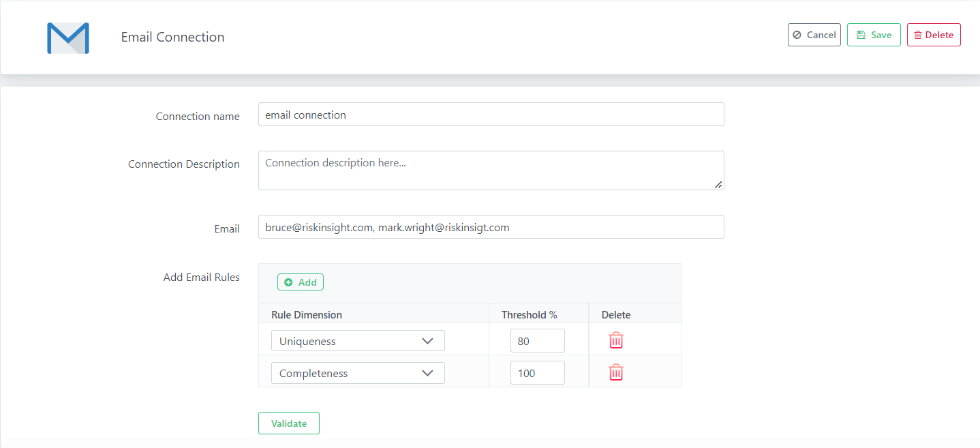Image resolution: width=980 pixels, height=448 pixels.
Task: Click the red Delete connection button
Action: [x=934, y=35]
